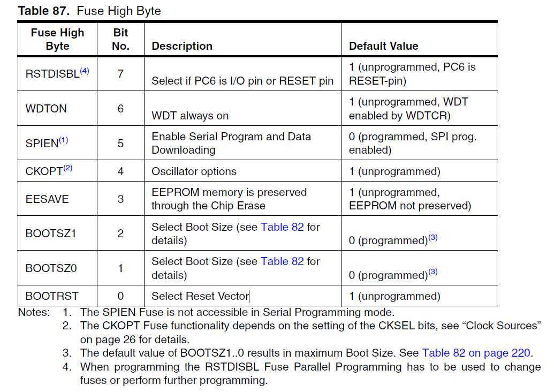Click the "Bit No." column header
The height and width of the screenshot is (392, 554).
tap(120, 39)
